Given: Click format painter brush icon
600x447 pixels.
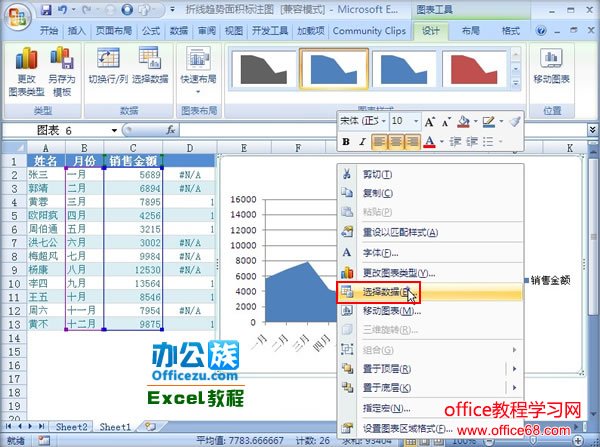Looking at the screenshot, I should point(515,122).
